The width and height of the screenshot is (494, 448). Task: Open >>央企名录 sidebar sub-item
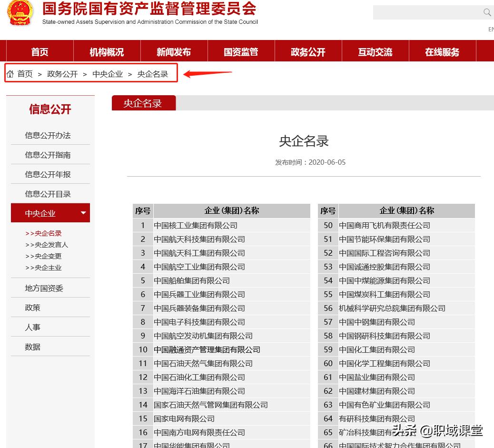coord(43,233)
